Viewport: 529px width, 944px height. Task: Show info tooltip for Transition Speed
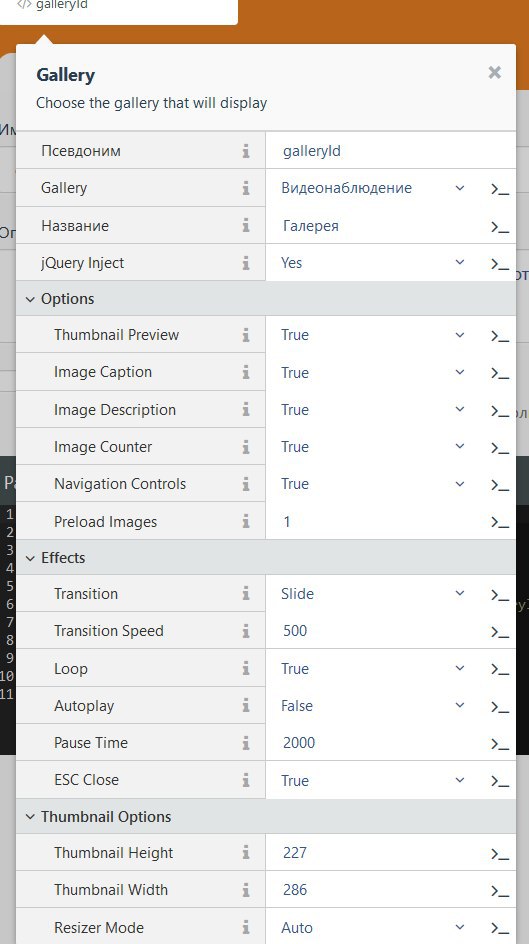(x=246, y=632)
